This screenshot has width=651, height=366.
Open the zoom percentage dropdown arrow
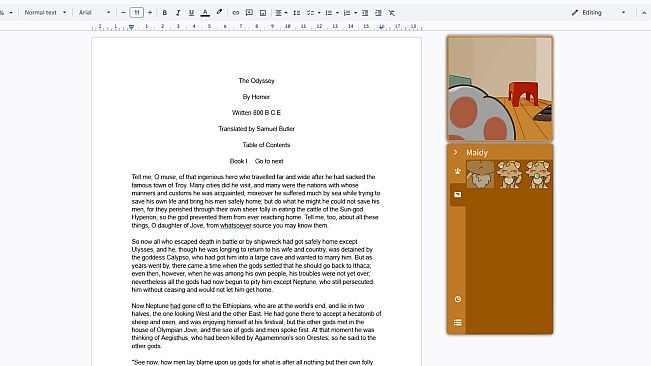pos(11,13)
